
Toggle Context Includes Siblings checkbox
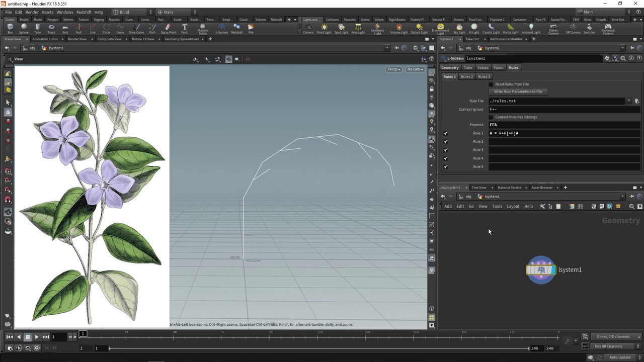(x=491, y=117)
